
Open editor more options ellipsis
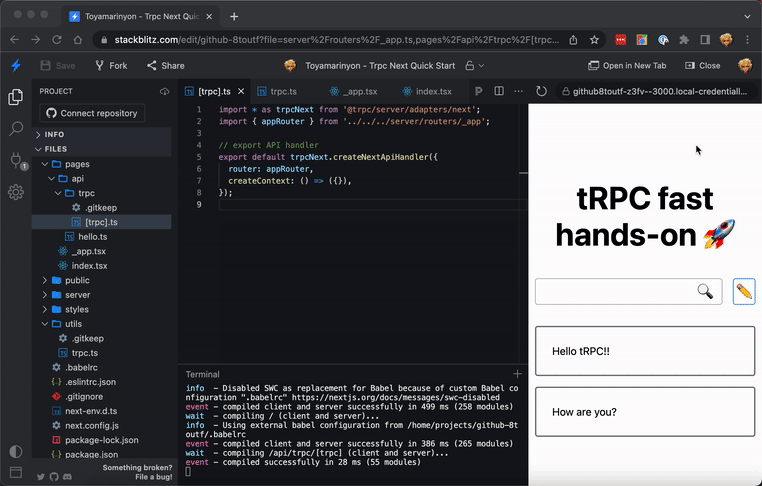[x=519, y=91]
